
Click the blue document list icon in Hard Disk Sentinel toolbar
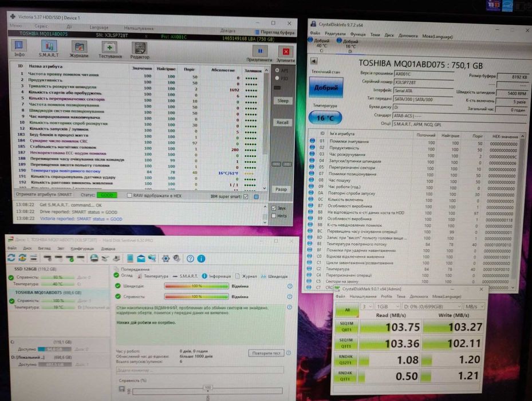[x=130, y=258]
